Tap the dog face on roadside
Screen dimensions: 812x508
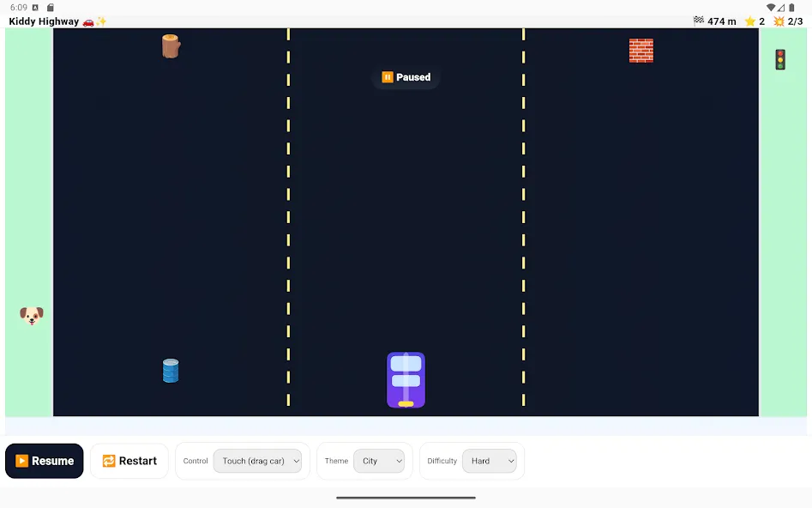tap(32, 315)
